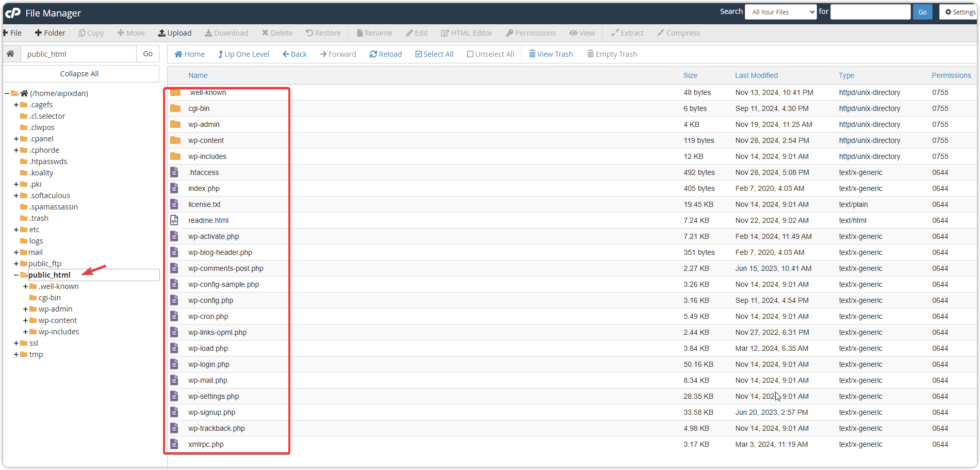The image size is (980, 470).
Task: Click the Reload icon in navigation bar
Action: coord(373,54)
